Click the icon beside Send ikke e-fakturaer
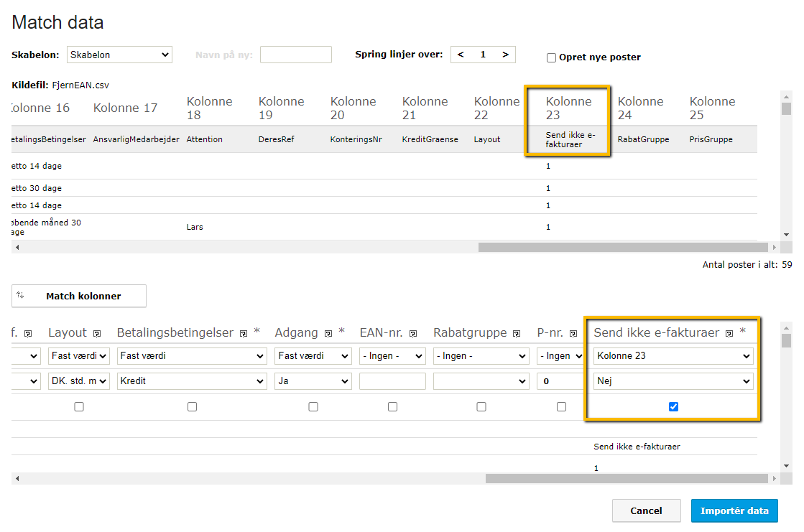This screenshot has width=804, height=532. (729, 334)
